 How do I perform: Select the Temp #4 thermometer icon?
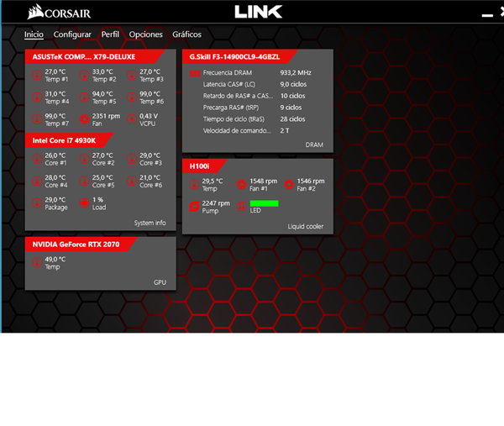pos(37,97)
